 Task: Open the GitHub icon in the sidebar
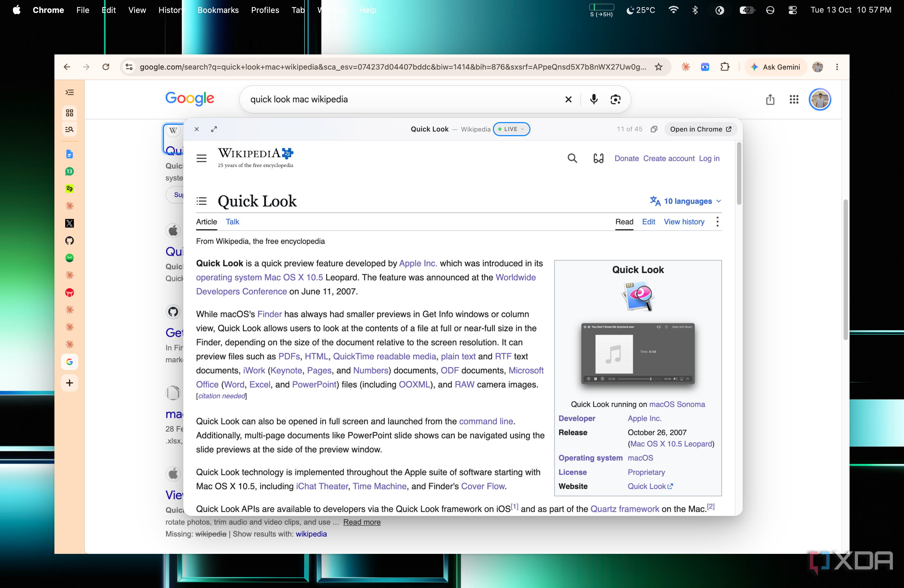coord(69,240)
